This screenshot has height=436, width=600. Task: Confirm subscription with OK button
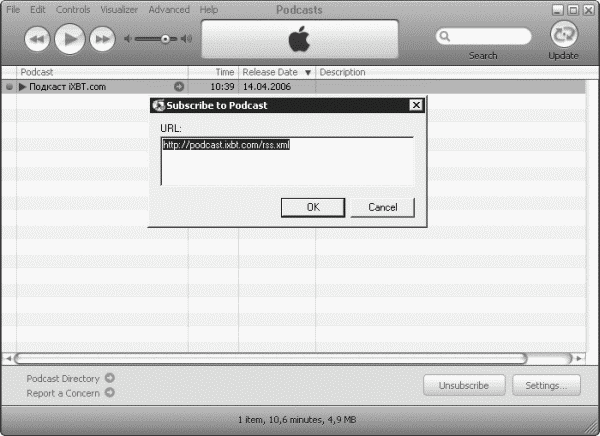pyautogui.click(x=313, y=207)
